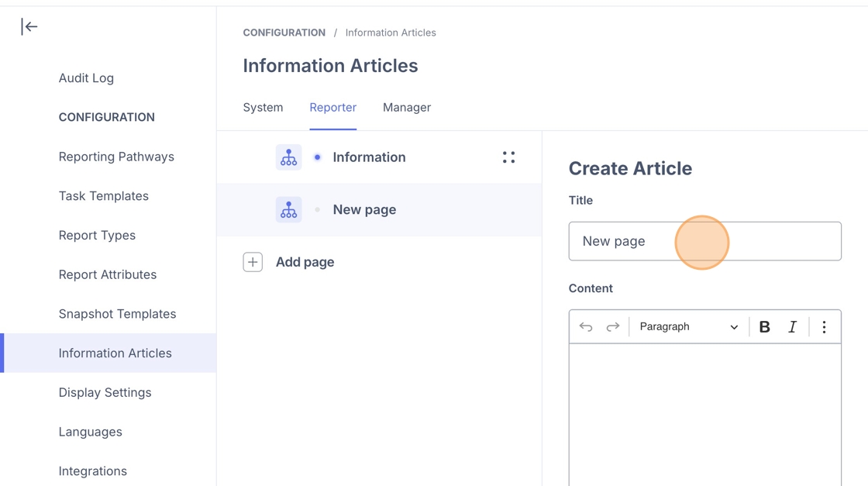868x486 pixels.
Task: Collapse the sidebar with the arrow icon
Action: coord(29,26)
